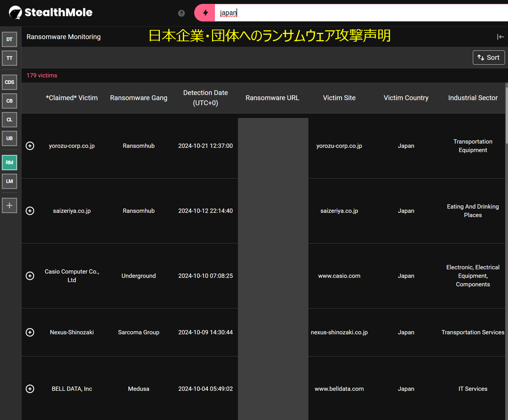Click the Detection Date column header
The width and height of the screenshot is (508, 420).
click(205, 98)
